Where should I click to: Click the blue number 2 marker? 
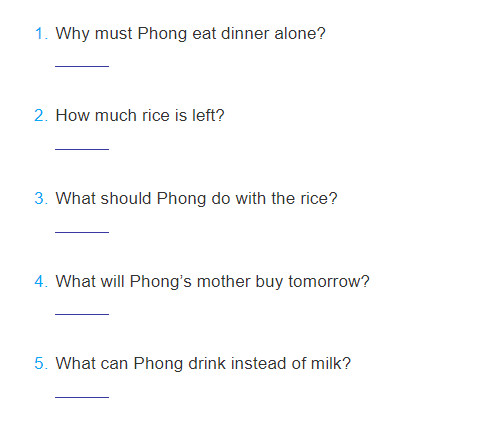41,116
